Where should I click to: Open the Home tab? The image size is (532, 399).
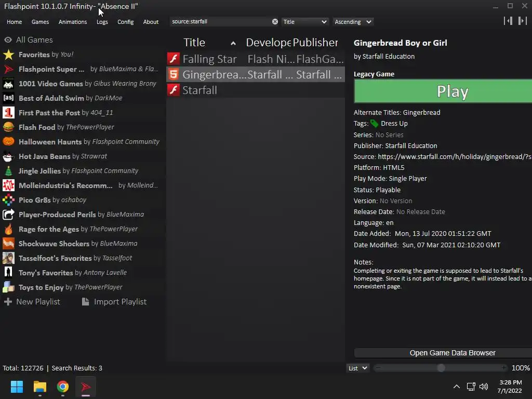click(14, 22)
